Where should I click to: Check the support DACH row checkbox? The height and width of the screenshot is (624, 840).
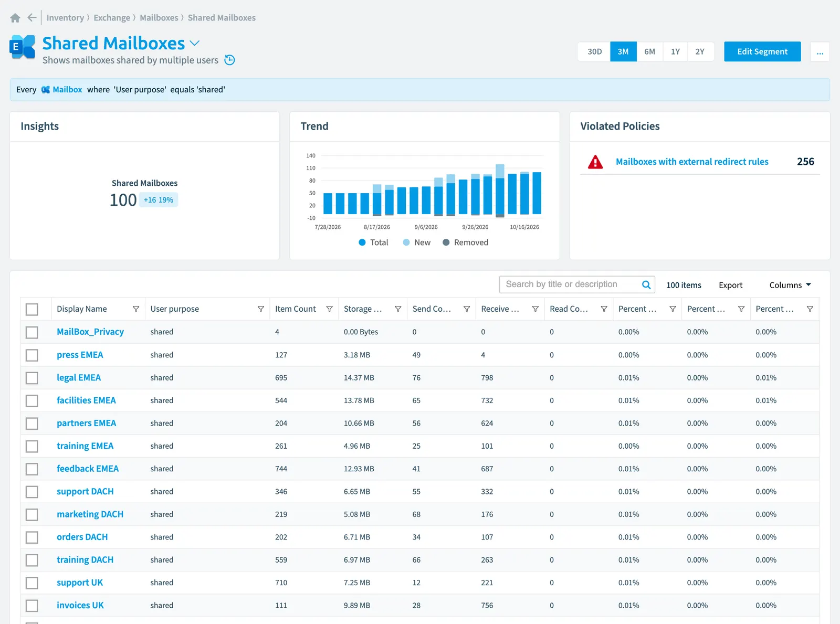tap(32, 492)
